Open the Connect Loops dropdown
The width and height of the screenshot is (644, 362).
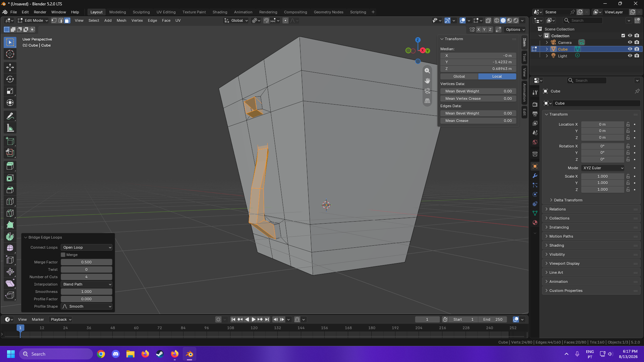tap(87, 247)
